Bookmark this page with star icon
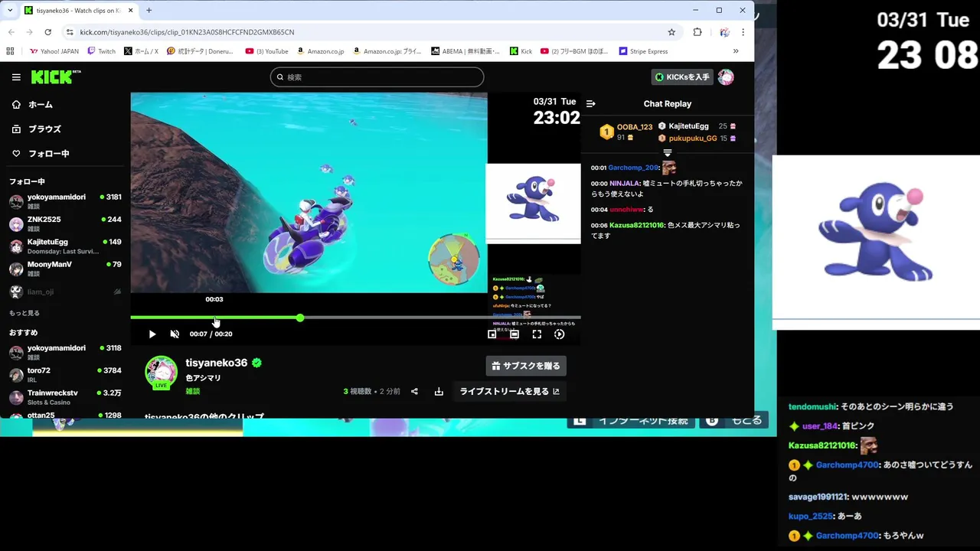980x551 pixels. (x=671, y=32)
